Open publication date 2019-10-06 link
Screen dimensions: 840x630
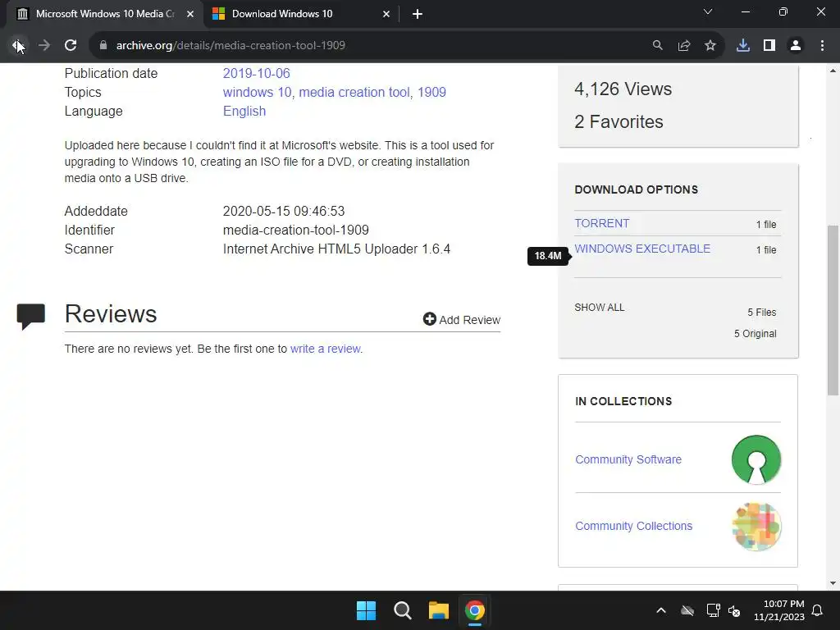[x=256, y=73]
